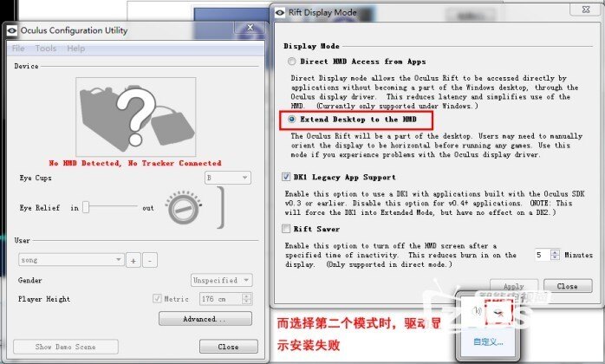Select Direct HMD Access from Apps option
Viewport: 605px width, 364px height.
(291, 62)
